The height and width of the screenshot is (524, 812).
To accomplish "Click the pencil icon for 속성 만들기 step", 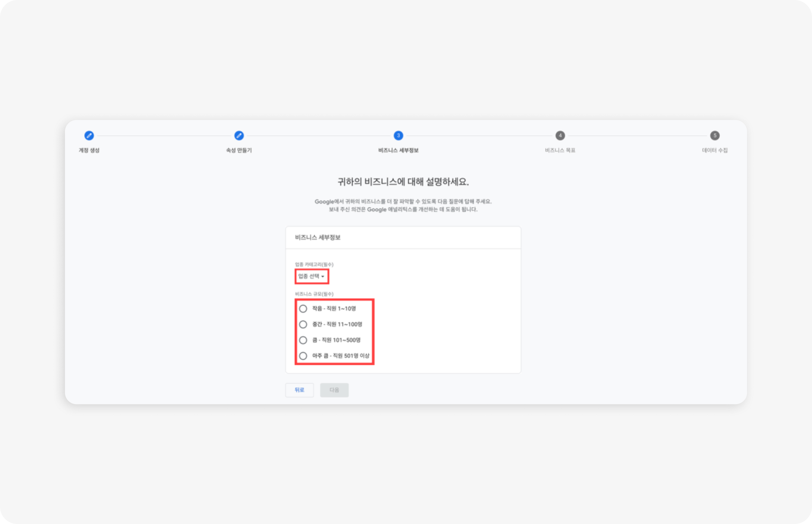I will click(x=239, y=135).
